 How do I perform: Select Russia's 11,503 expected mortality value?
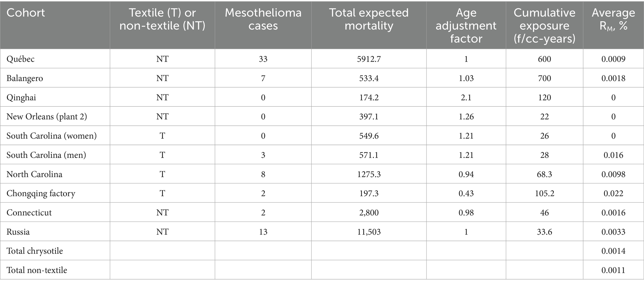[x=369, y=232]
